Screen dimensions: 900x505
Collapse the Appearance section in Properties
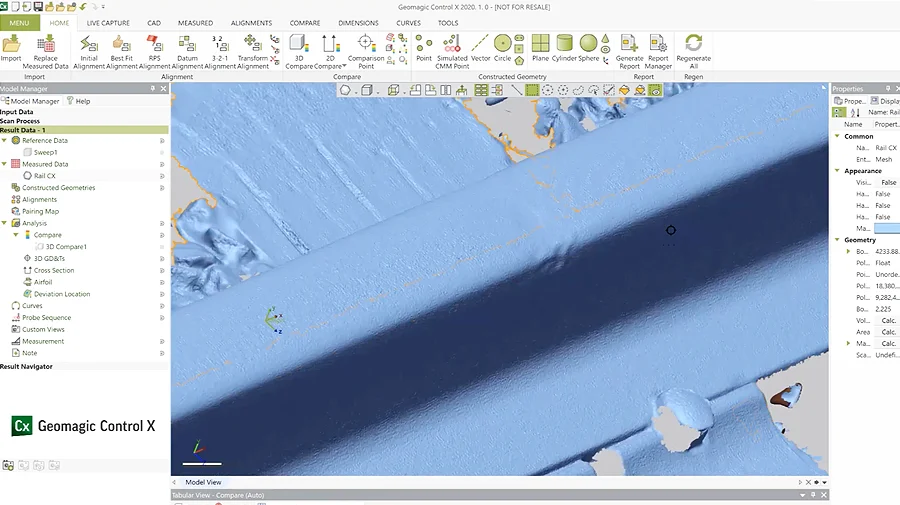837,171
